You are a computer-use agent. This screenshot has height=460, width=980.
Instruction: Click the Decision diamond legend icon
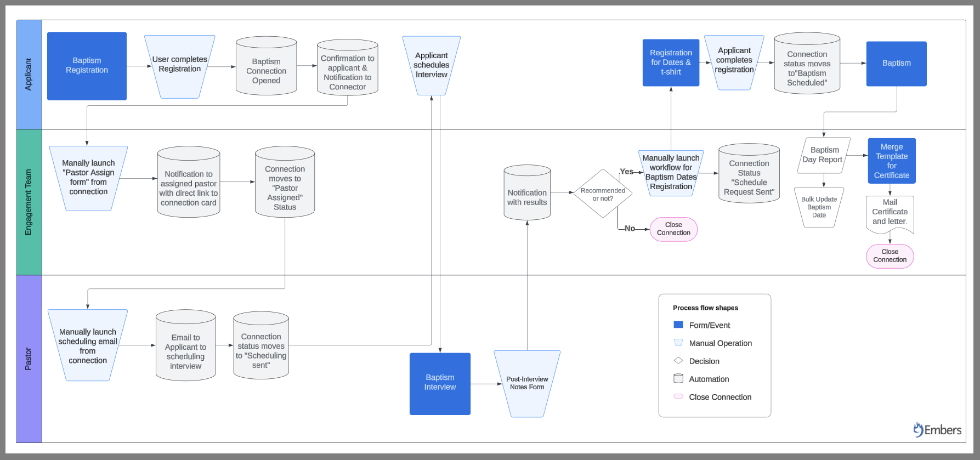pos(678,361)
